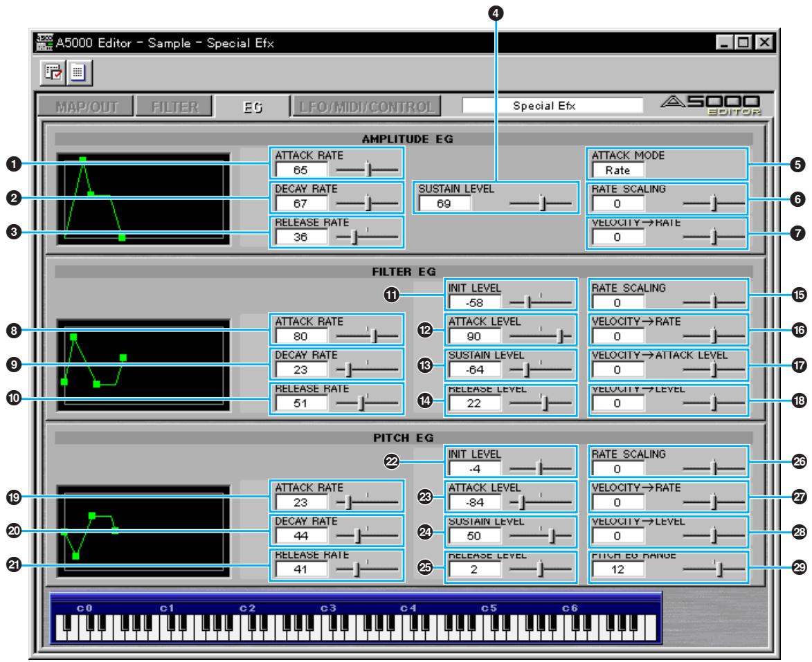Screen dimensions: 812x662
Task: Click Filter EG Attack Rate value 80
Action: click(x=301, y=336)
